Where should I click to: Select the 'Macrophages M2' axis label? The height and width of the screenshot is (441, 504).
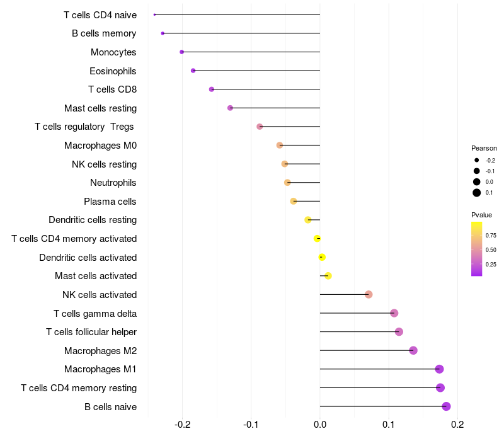coord(100,350)
